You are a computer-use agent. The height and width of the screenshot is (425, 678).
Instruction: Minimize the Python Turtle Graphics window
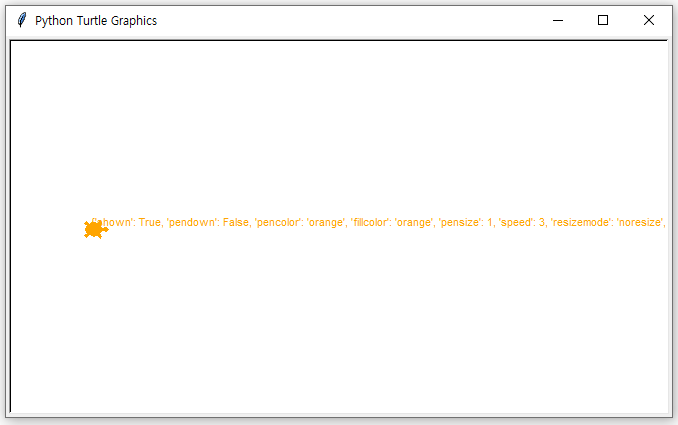tap(558, 20)
